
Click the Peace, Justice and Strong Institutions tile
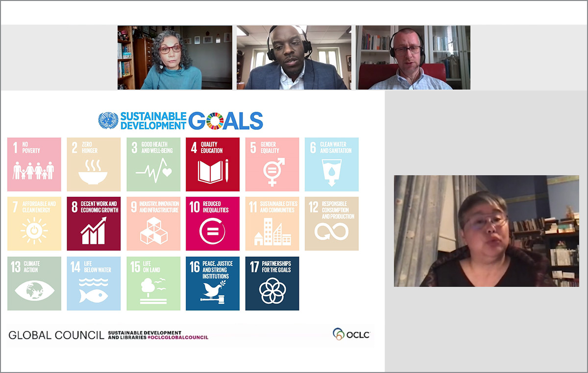[213, 283]
